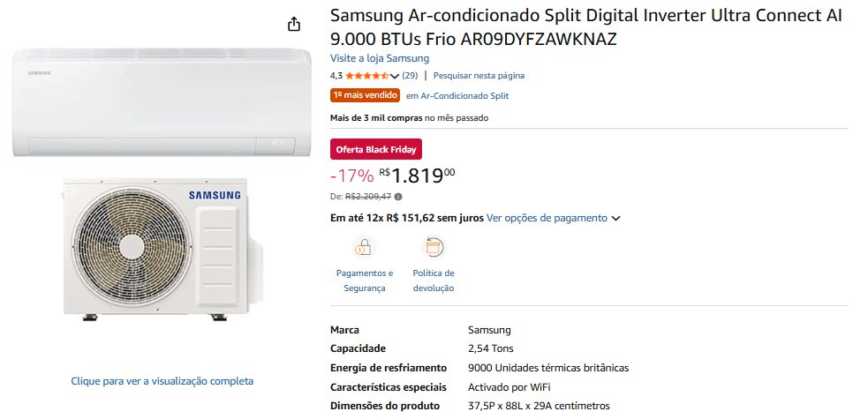Click the star rating icons
Image resolution: width=868 pixels, height=419 pixels.
(x=366, y=76)
